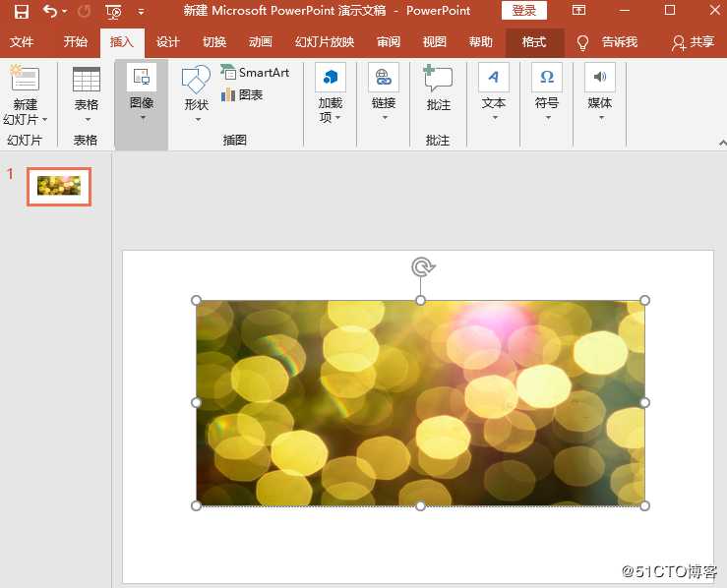The width and height of the screenshot is (727, 588).
Task: Expand the 新建幻灯片 dropdown arrow
Action: point(45,120)
